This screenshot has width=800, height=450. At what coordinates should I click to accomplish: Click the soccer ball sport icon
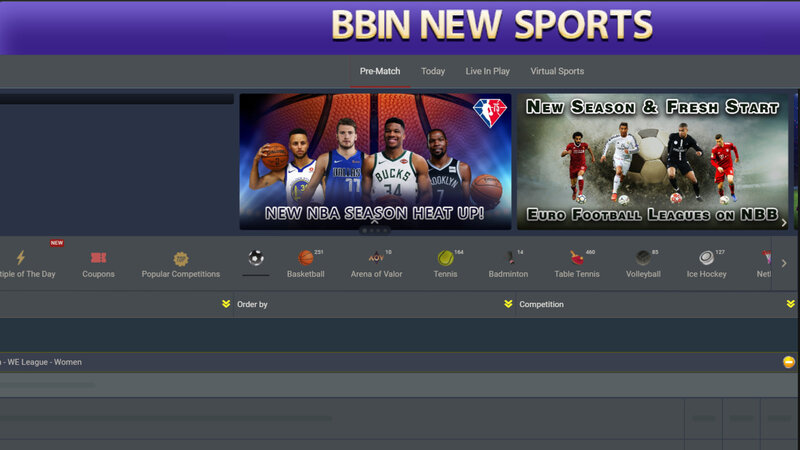256,258
